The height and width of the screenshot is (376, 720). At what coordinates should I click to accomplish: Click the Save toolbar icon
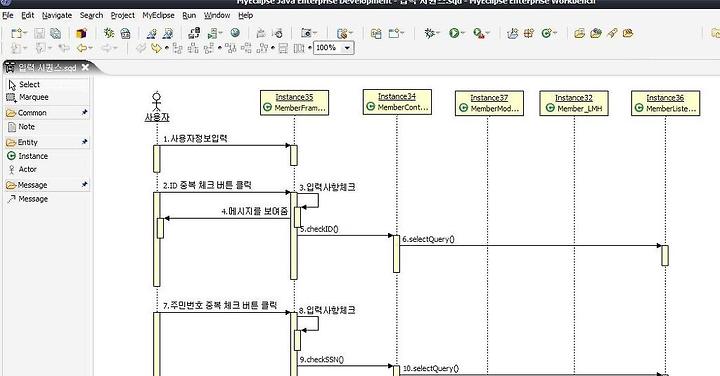pyautogui.click(x=39, y=33)
